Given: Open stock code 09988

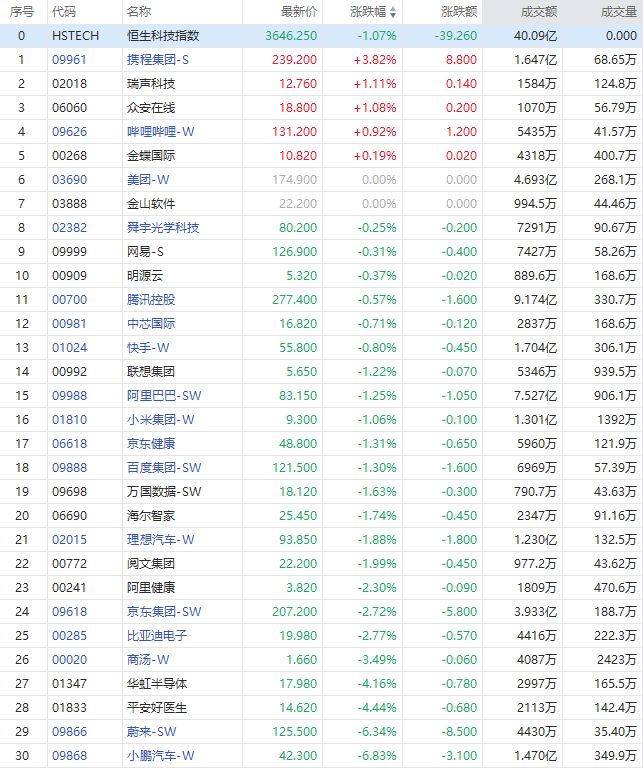Looking at the screenshot, I should click(x=69, y=396).
